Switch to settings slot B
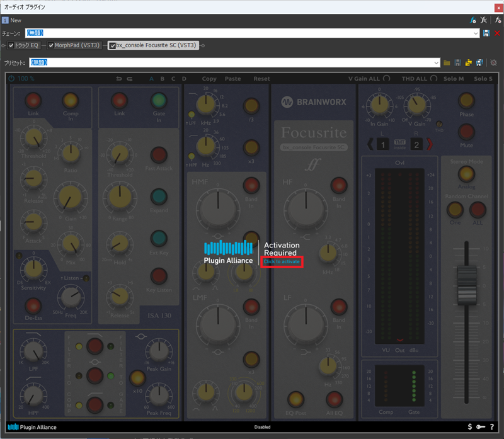 point(163,79)
